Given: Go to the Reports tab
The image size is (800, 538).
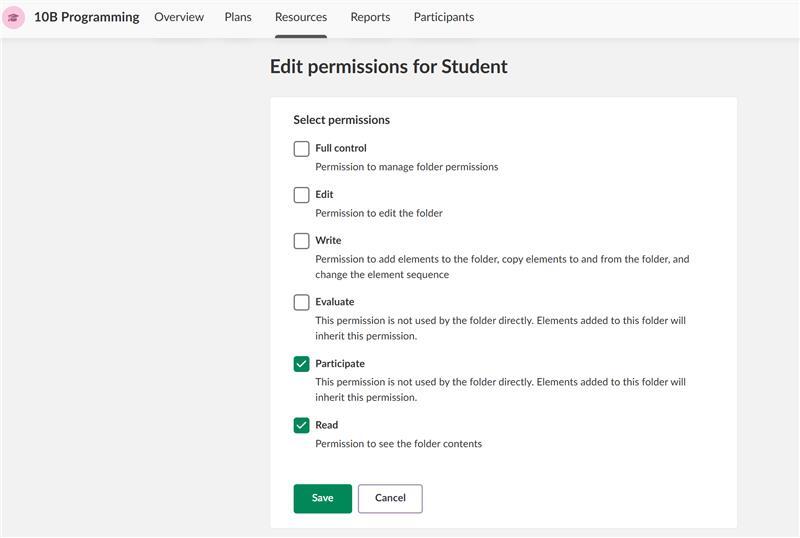Looking at the screenshot, I should [x=370, y=17].
